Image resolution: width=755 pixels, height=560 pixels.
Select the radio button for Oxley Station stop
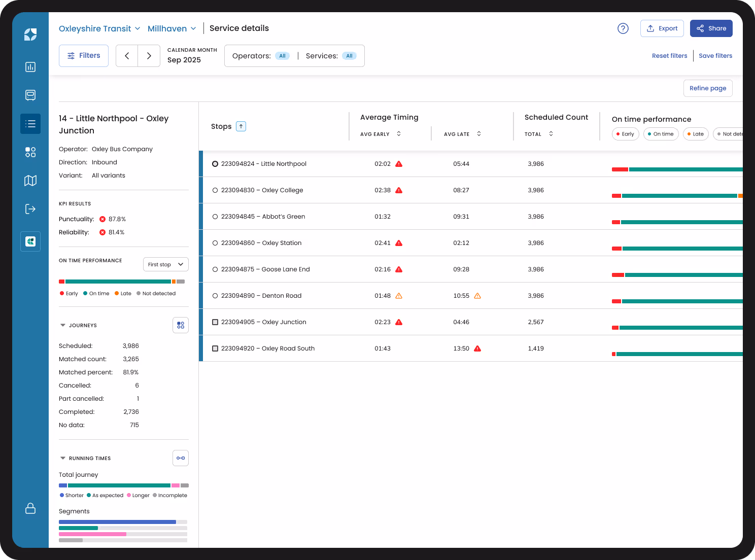tap(215, 242)
